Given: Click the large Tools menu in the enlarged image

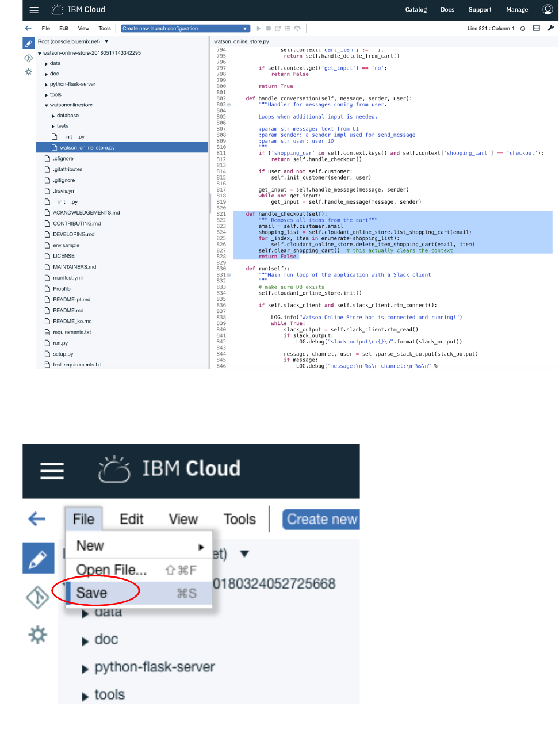Looking at the screenshot, I should tap(240, 519).
